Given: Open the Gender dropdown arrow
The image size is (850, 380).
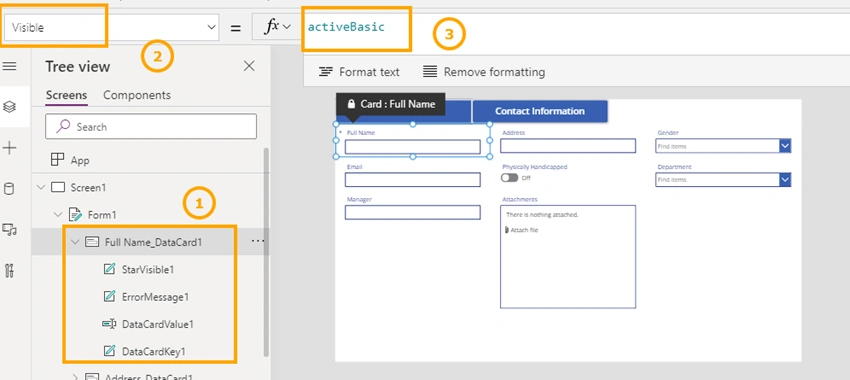Looking at the screenshot, I should [x=785, y=146].
